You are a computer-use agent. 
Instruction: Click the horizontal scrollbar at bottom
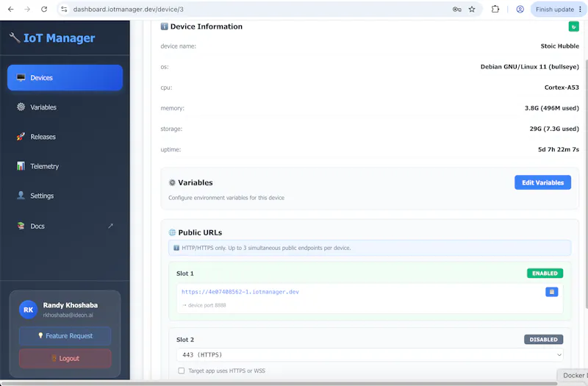click(x=279, y=383)
